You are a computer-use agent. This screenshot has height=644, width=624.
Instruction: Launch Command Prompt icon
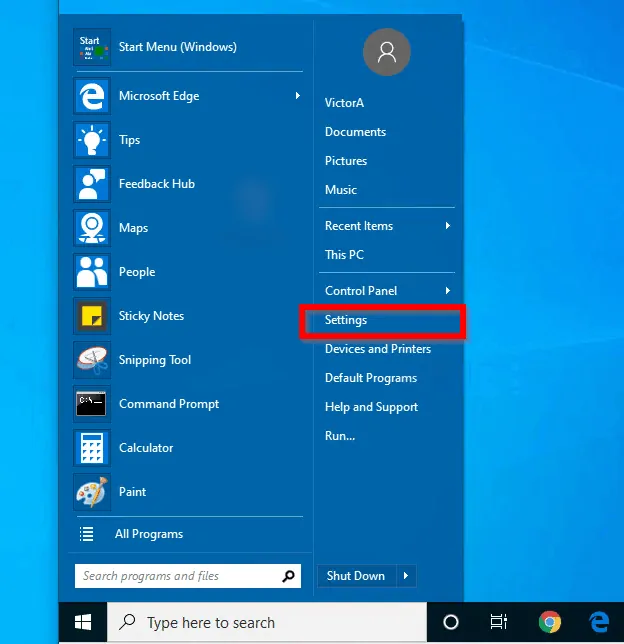pos(92,404)
